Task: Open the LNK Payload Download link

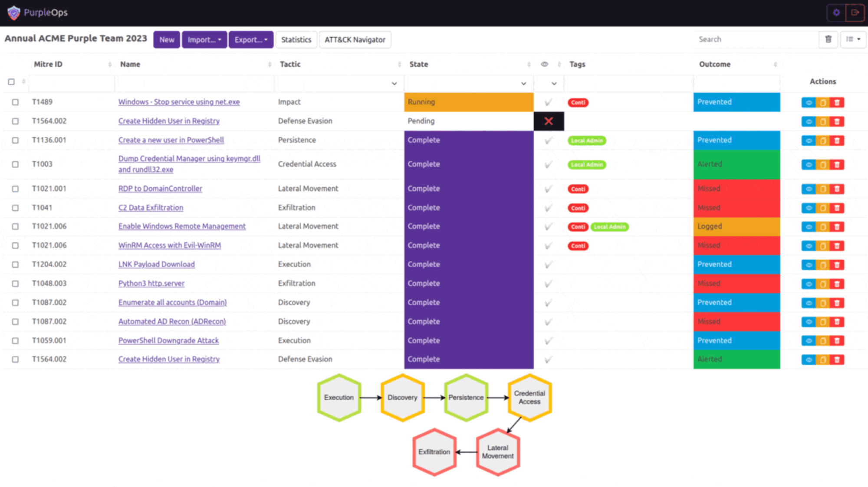Action: tap(157, 265)
